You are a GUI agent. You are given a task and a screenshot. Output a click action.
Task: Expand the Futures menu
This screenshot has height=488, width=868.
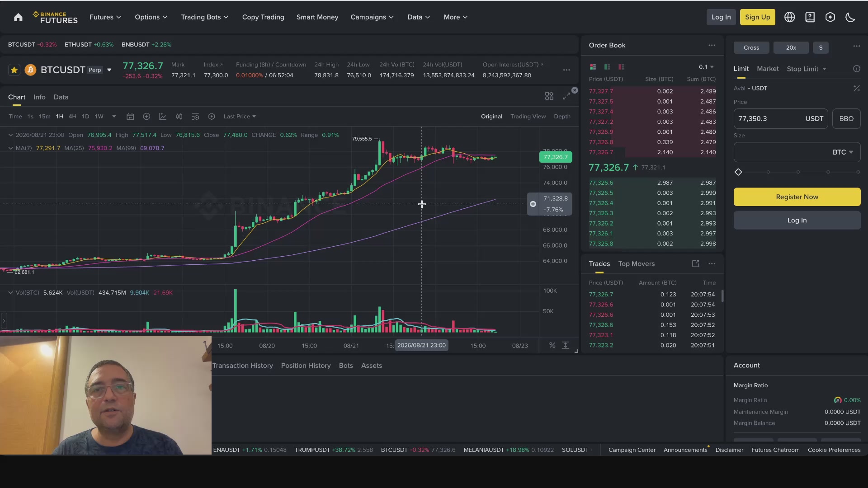105,17
